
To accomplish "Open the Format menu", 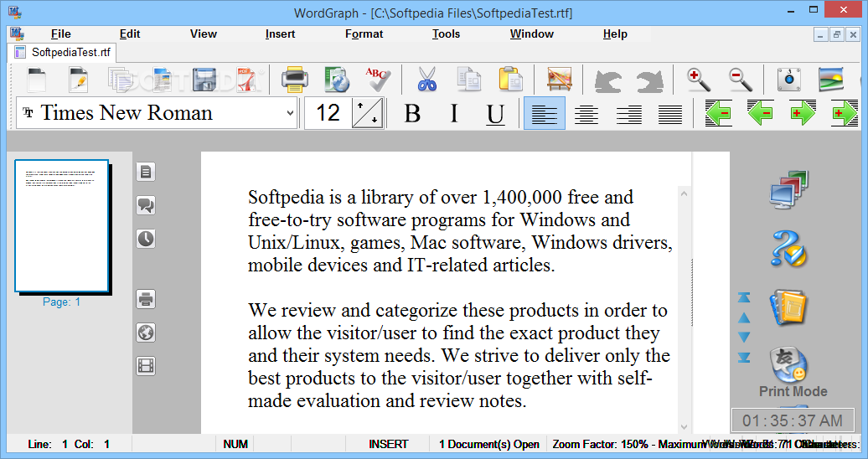I will click(x=364, y=34).
